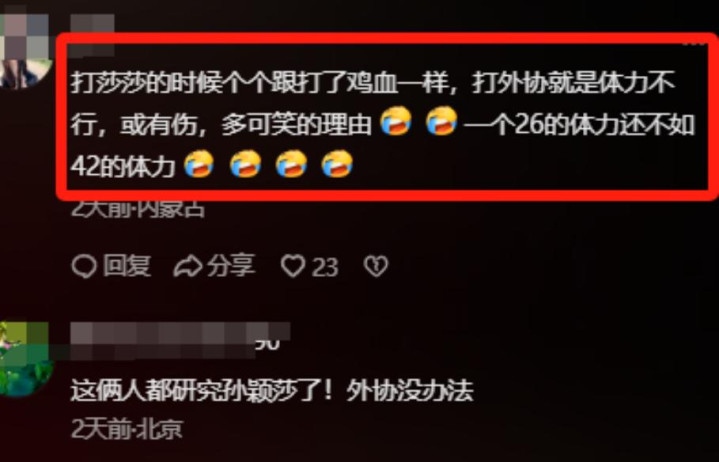
Task: Like the comment with 23 likes
Action: (x=293, y=266)
